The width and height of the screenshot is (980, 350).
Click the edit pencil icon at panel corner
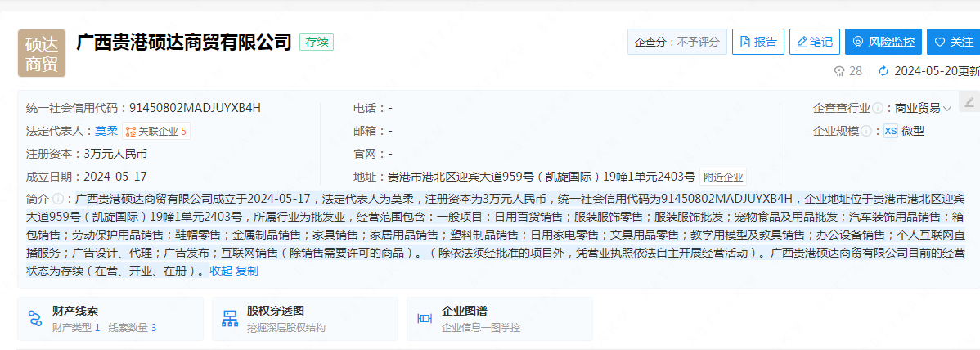(x=971, y=102)
